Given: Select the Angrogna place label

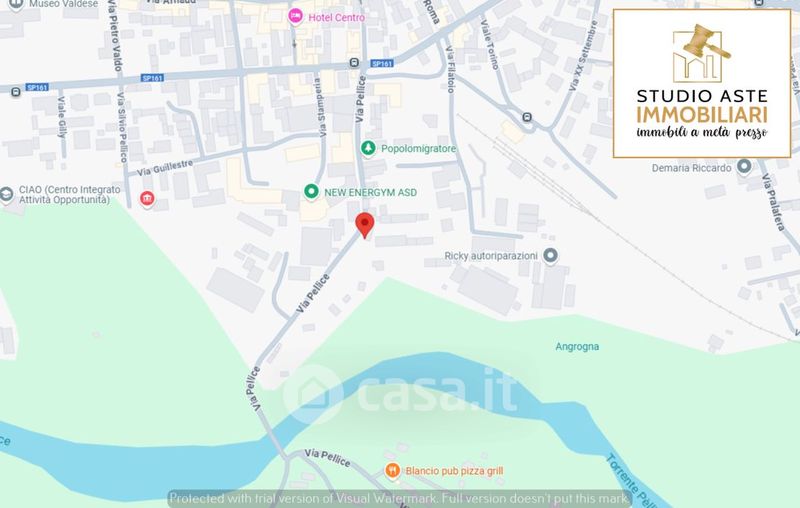Looking at the screenshot, I should [577, 346].
